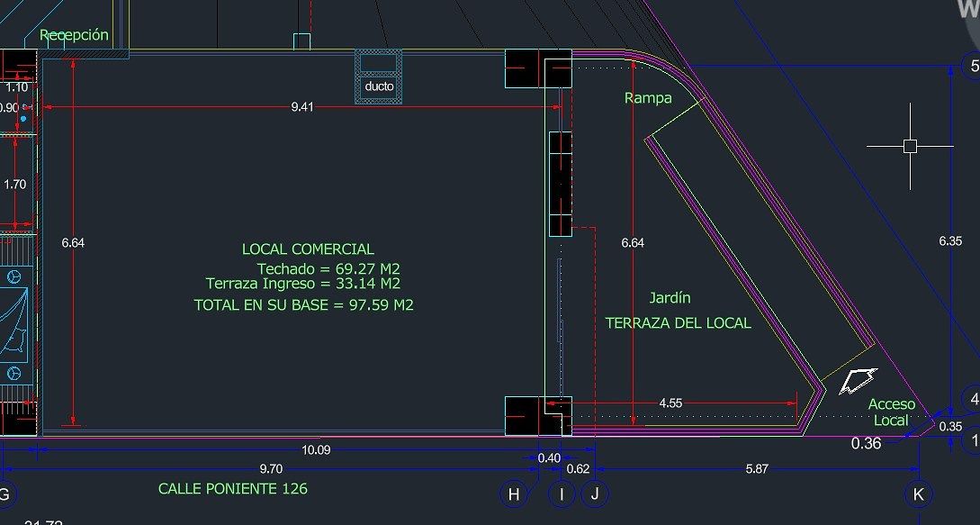Image resolution: width=980 pixels, height=525 pixels.
Task: Select grid bubble J
Action: coord(594,493)
